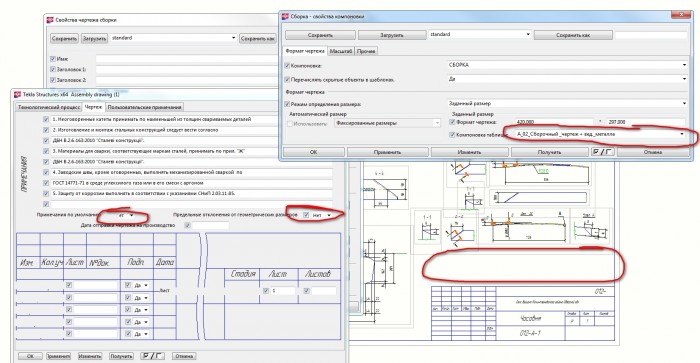Toggle the checkbox for the 'ГОСТ 14771-71' note line
The height and width of the screenshot is (363, 700).
pyautogui.click(x=46, y=183)
